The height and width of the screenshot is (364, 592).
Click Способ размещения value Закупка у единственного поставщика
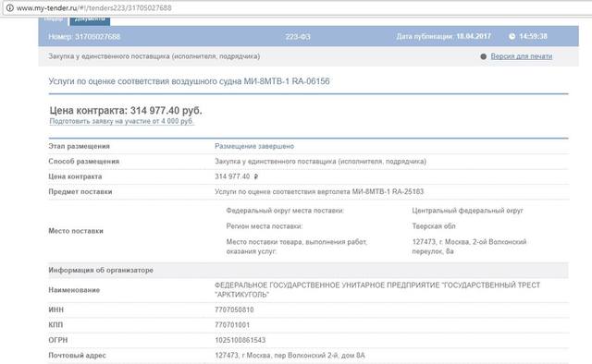tap(320, 162)
